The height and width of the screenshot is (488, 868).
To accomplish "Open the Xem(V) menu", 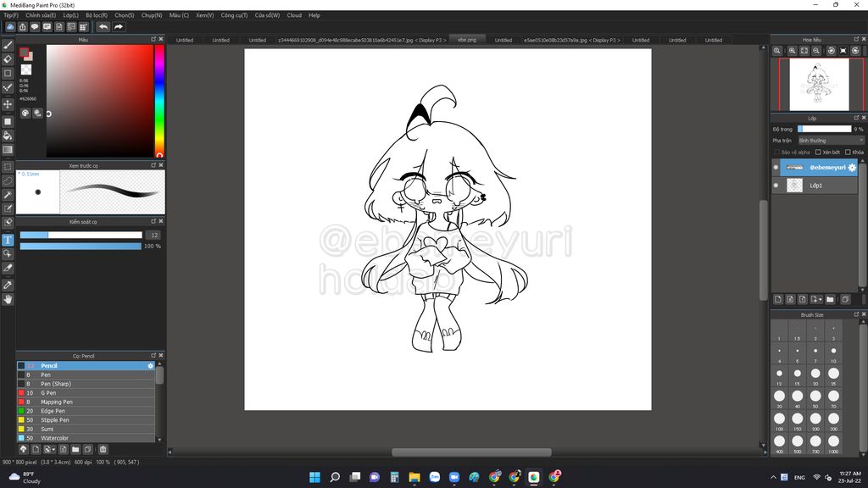I will click(x=205, y=15).
